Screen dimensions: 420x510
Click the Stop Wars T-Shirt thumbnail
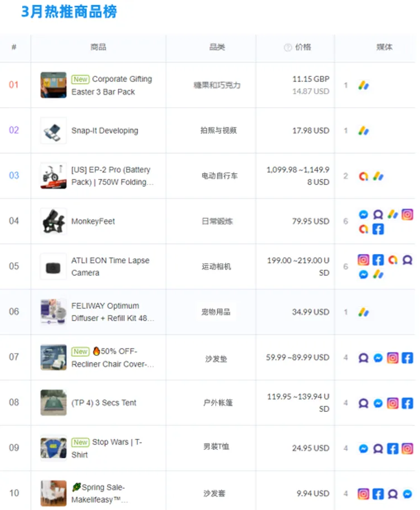53,448
